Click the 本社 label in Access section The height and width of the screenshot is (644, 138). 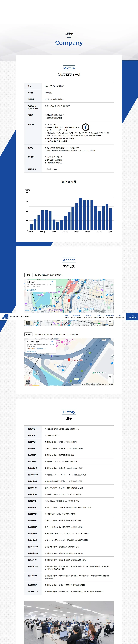click(x=28, y=275)
